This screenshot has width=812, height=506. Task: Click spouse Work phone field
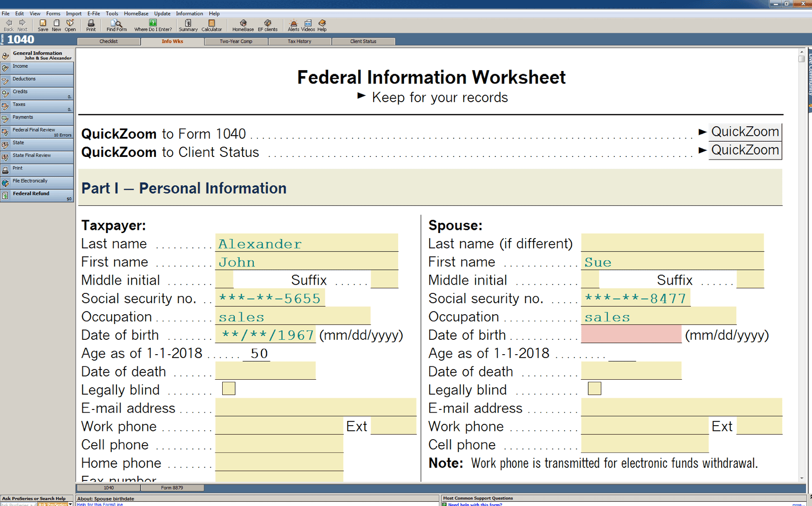point(644,426)
